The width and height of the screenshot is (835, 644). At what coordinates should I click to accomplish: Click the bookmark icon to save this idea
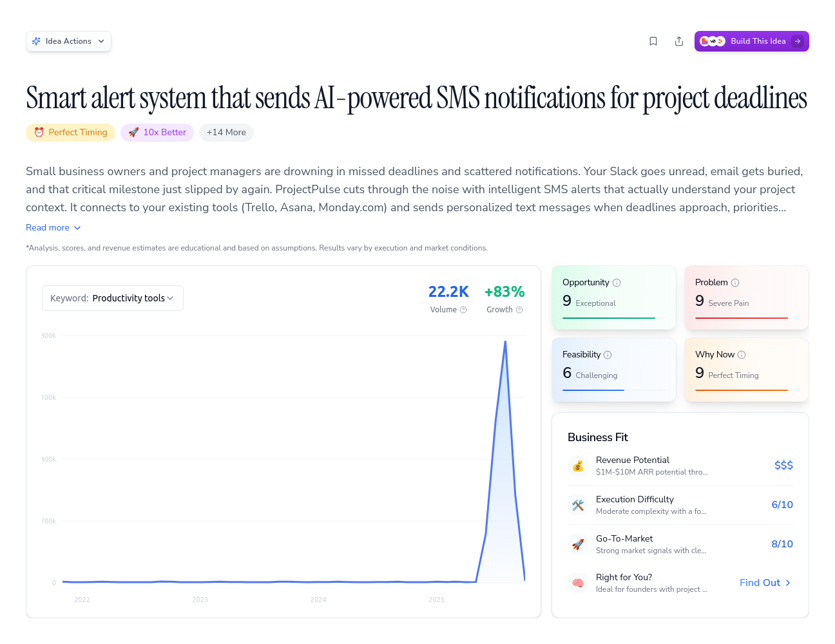653,41
